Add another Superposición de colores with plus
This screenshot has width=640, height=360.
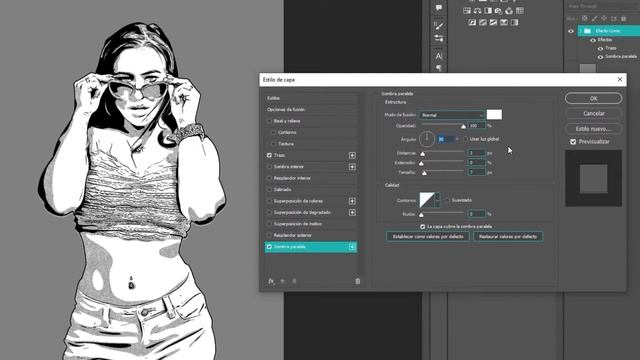(x=352, y=201)
